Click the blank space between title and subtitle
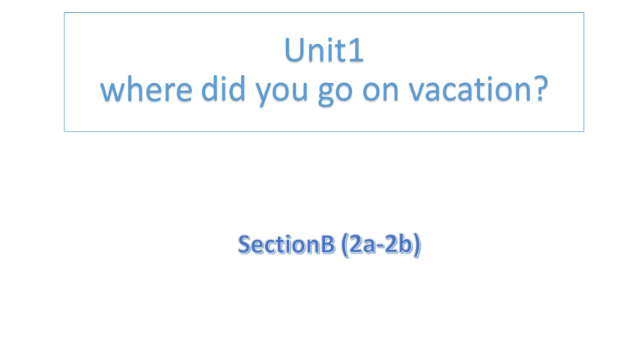644x362 pixels. pos(324,180)
